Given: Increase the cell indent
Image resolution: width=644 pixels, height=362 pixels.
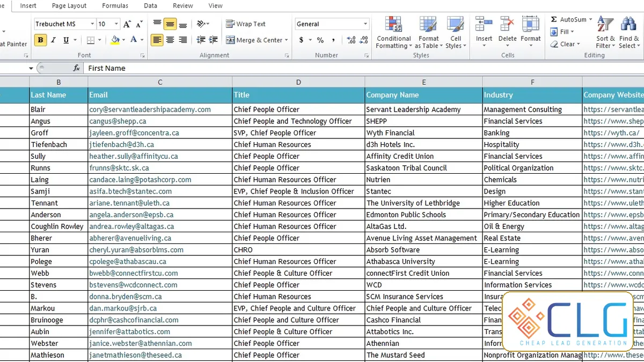Looking at the screenshot, I should pos(214,40).
